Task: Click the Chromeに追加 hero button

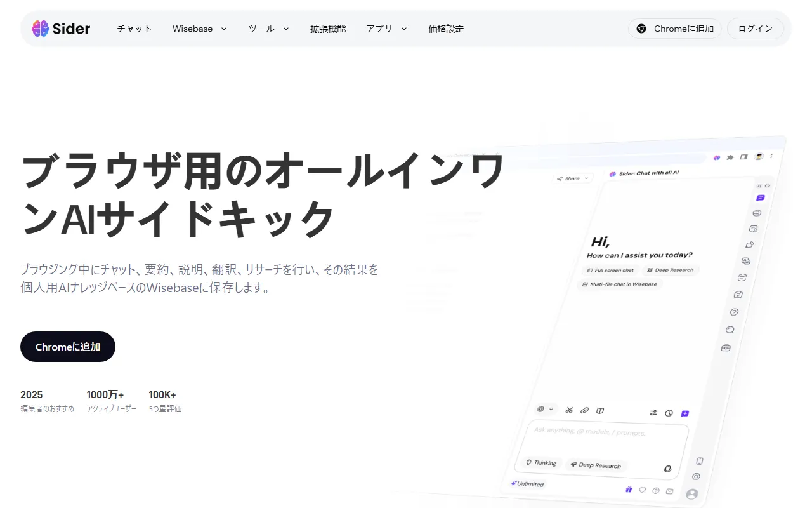Action: click(x=68, y=347)
